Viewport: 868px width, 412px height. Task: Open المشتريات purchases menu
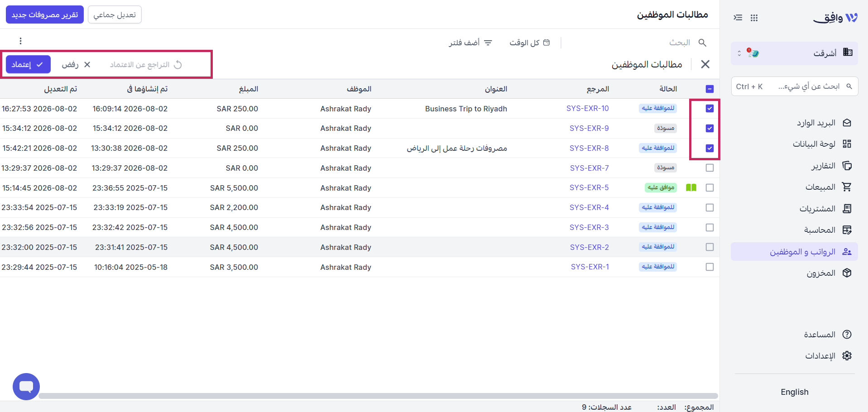point(826,209)
